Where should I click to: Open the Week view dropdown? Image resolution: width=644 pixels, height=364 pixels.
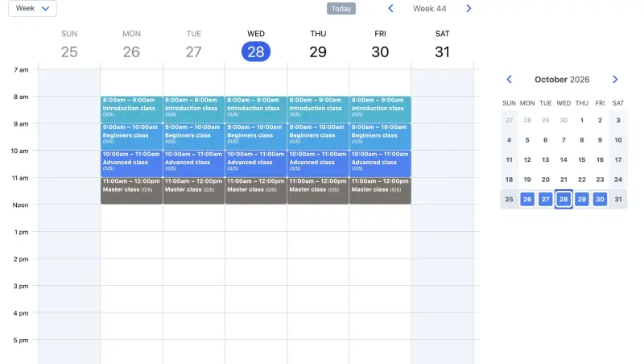[x=32, y=8]
